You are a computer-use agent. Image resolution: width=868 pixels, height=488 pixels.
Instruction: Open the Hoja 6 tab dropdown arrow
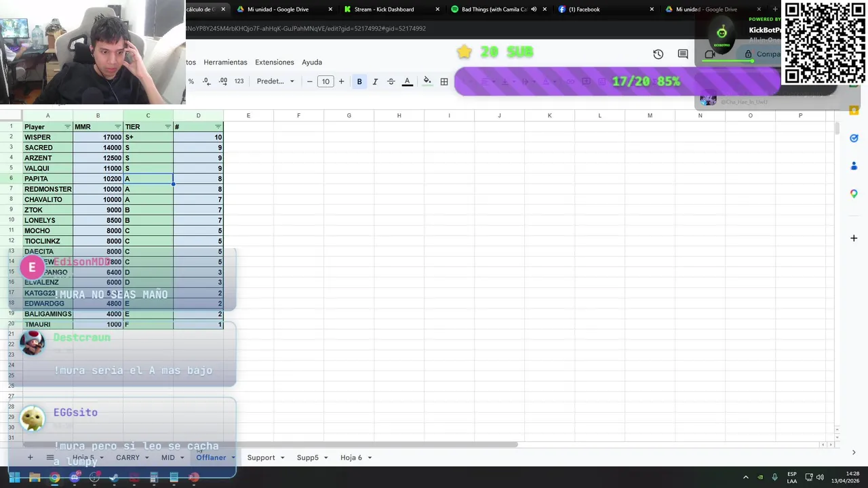click(370, 457)
